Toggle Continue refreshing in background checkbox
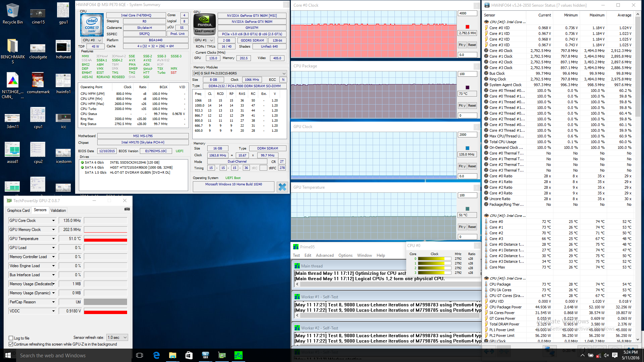 point(11,344)
